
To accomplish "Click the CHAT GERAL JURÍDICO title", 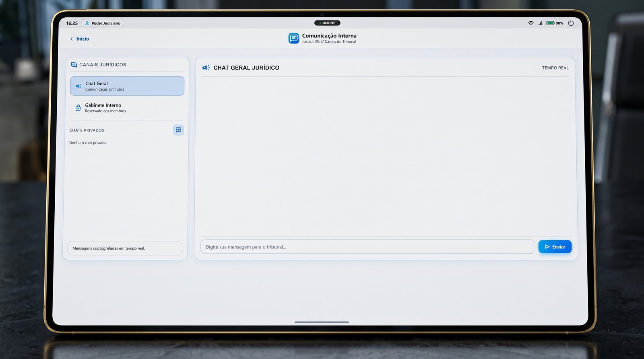I will pos(246,68).
